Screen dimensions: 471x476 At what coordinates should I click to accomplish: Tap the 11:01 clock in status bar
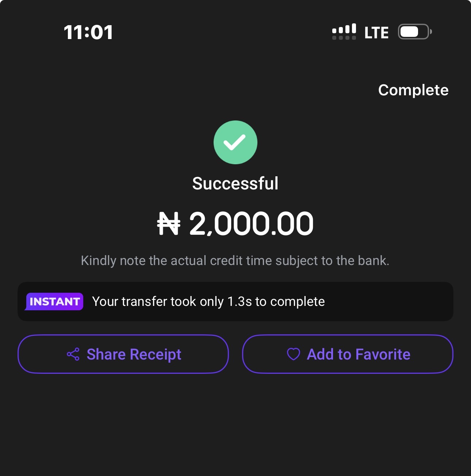click(x=88, y=32)
